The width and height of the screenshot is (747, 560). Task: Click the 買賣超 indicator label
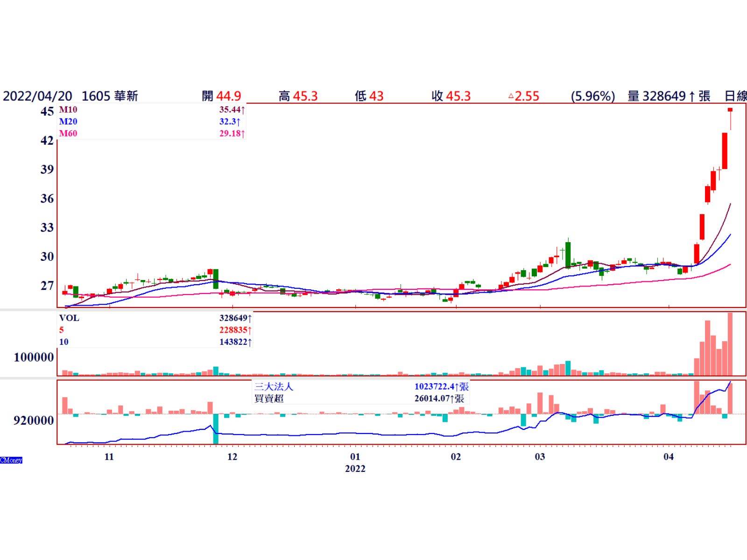pyautogui.click(x=269, y=399)
